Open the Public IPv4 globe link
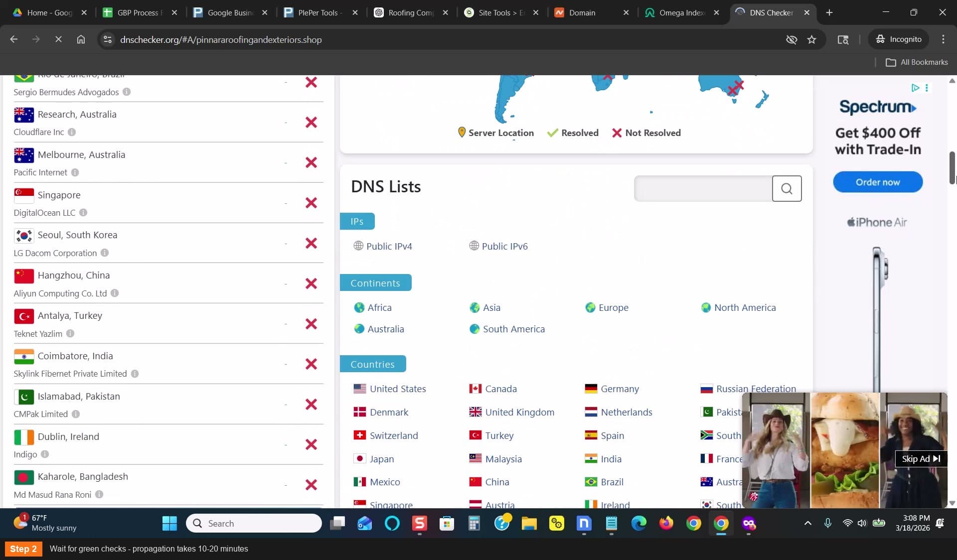Screen dimensions: 957x560 (383, 246)
